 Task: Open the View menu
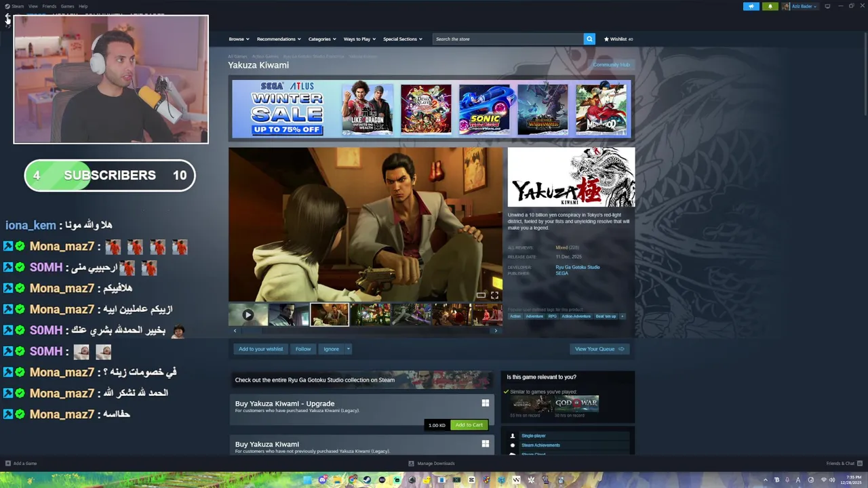click(x=33, y=6)
